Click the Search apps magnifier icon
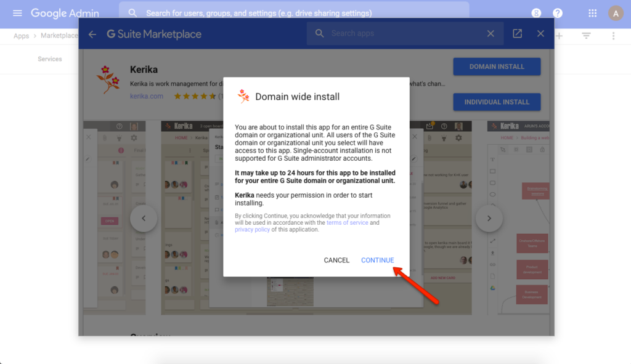This screenshot has width=631, height=364. pyautogui.click(x=320, y=33)
